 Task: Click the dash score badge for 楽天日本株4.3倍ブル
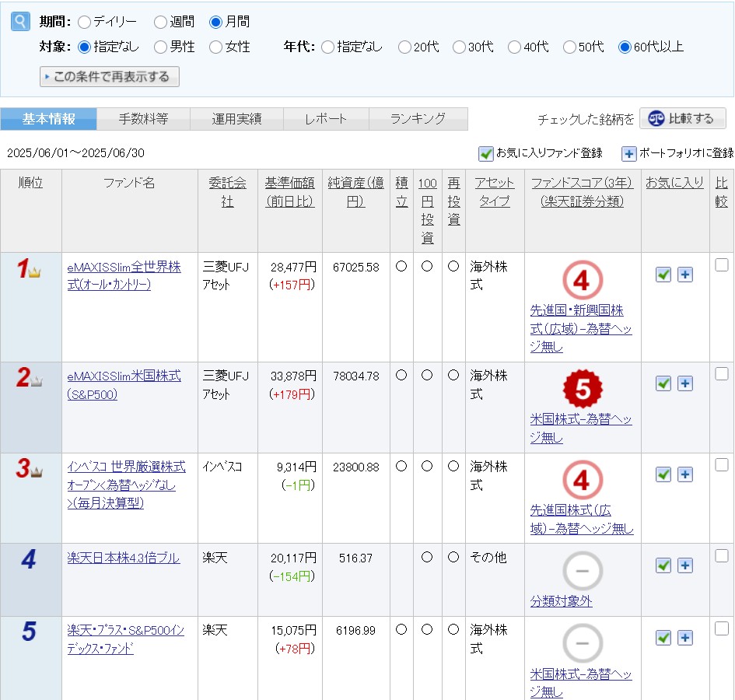tap(583, 571)
